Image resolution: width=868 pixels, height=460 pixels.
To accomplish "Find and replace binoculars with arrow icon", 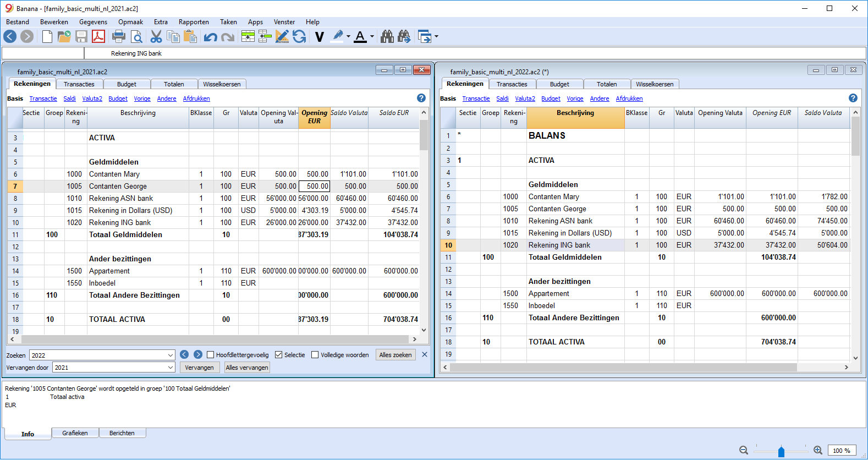I will tap(404, 37).
